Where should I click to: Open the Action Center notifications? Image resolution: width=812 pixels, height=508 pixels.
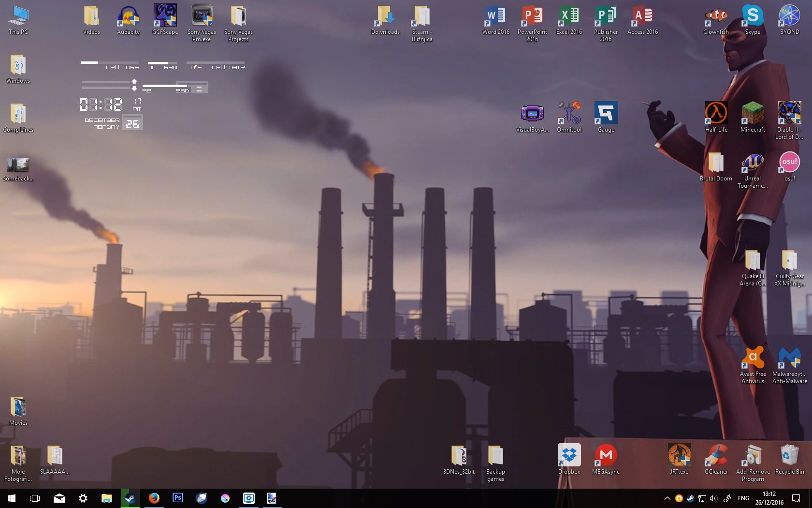[x=796, y=498]
